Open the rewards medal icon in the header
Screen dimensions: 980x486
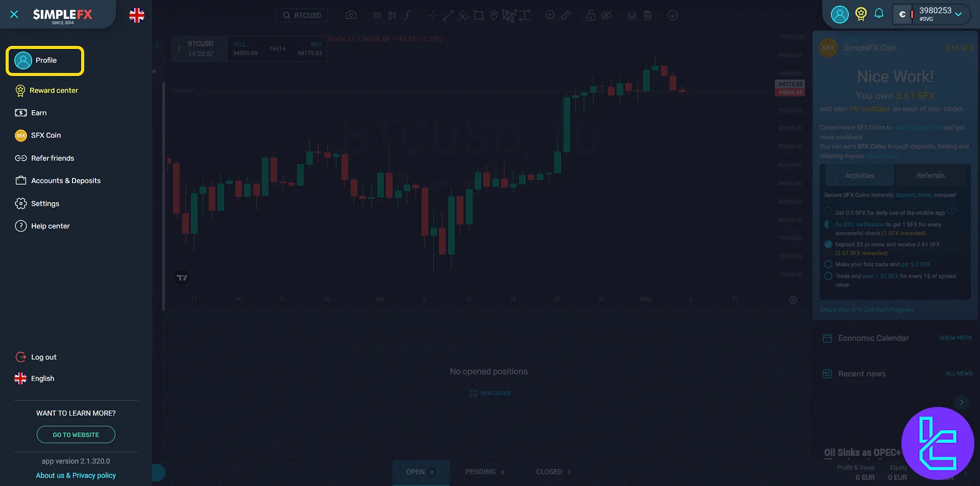coord(861,14)
